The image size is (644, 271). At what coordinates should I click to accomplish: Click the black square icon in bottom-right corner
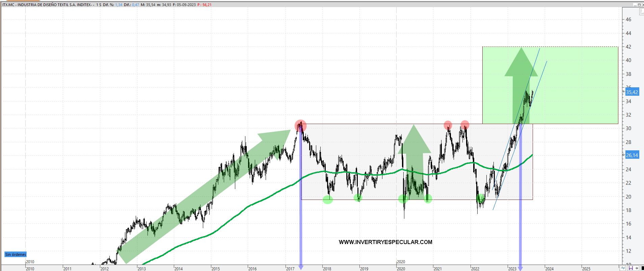pyautogui.click(x=642, y=268)
